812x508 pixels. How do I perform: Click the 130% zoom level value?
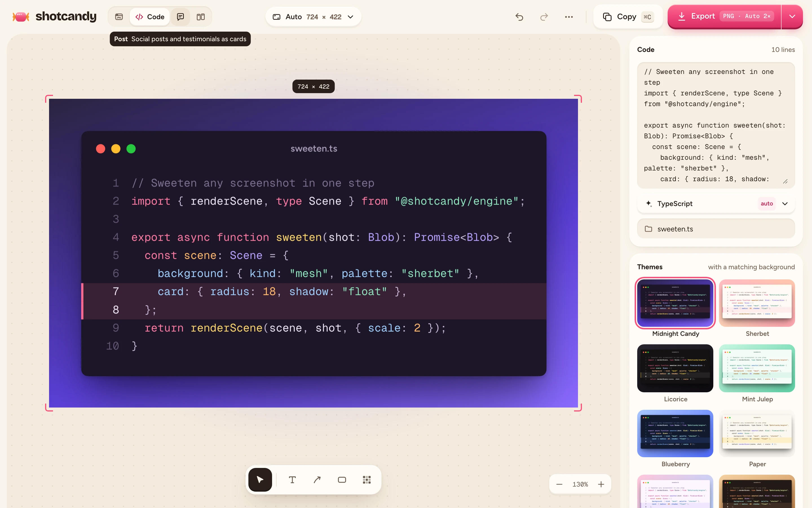(x=580, y=484)
